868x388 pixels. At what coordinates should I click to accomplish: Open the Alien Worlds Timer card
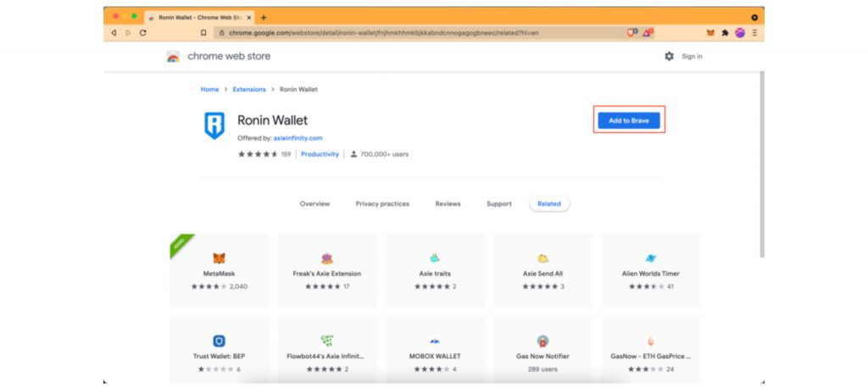pos(651,270)
